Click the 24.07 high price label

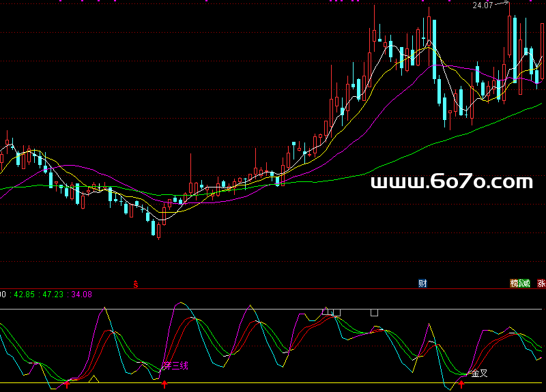(x=482, y=5)
